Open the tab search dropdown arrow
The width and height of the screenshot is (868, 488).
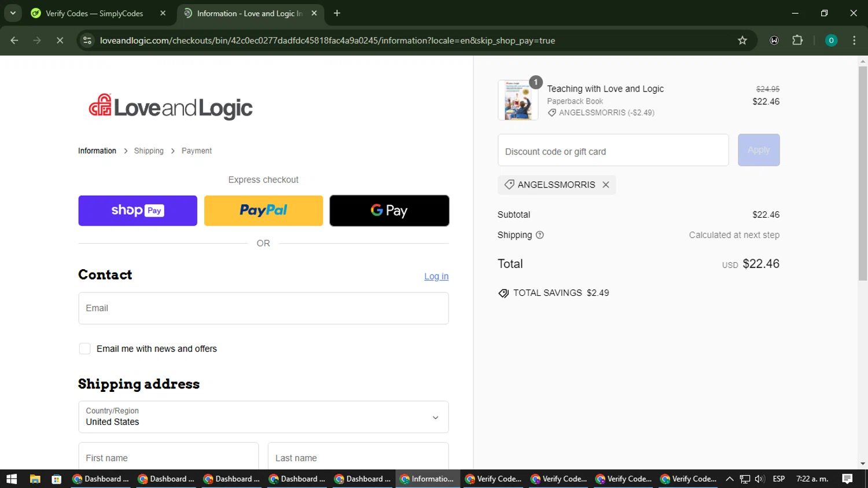click(13, 13)
